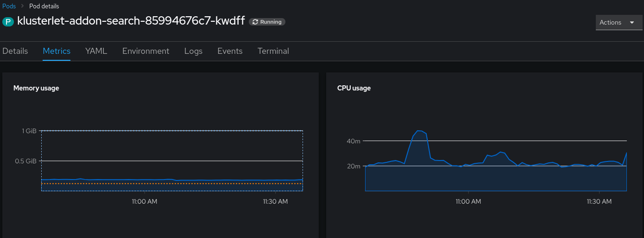
Task: Click the caret arrow on the Actions button
Action: point(632,22)
